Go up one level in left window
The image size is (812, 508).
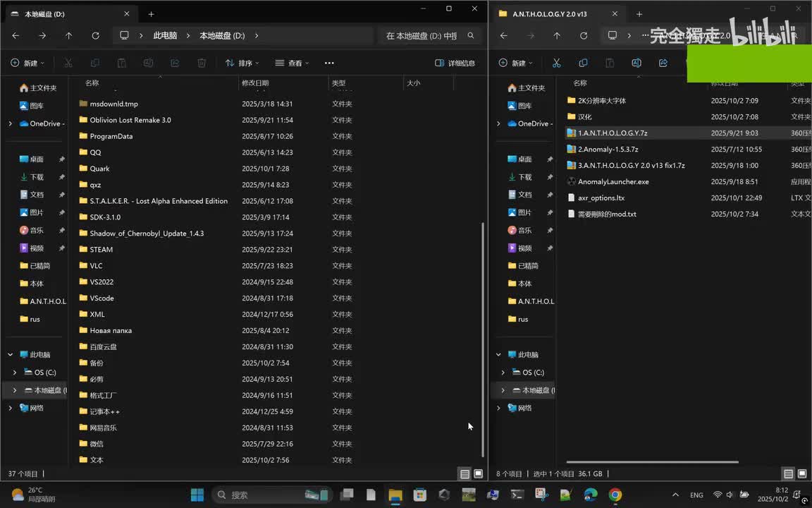pos(69,35)
